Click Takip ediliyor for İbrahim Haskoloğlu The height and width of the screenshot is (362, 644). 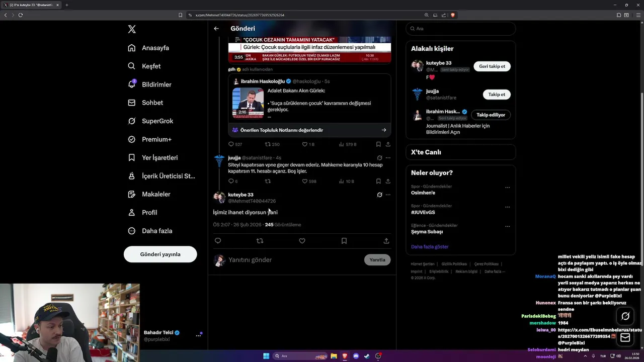pos(491,115)
